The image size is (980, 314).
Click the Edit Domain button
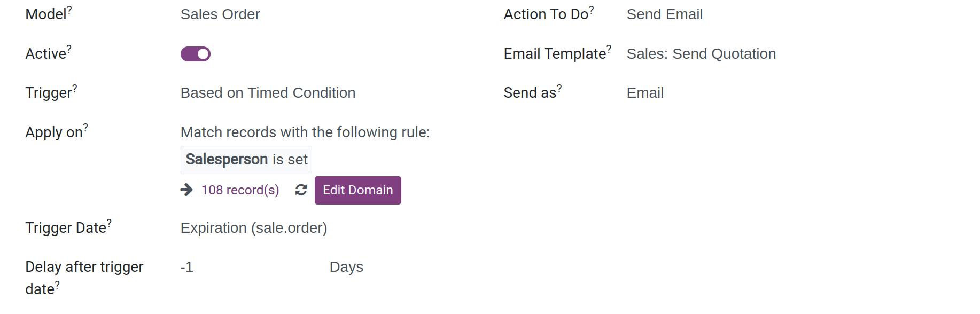358,190
